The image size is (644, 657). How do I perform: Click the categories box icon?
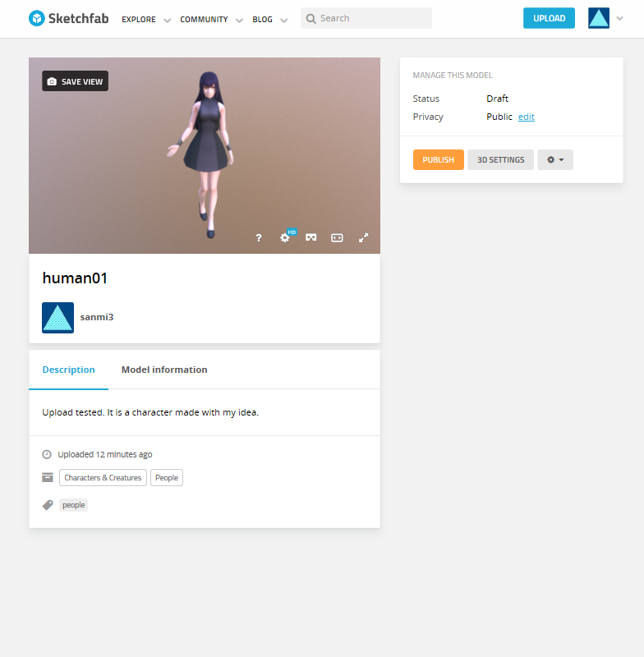tap(48, 477)
